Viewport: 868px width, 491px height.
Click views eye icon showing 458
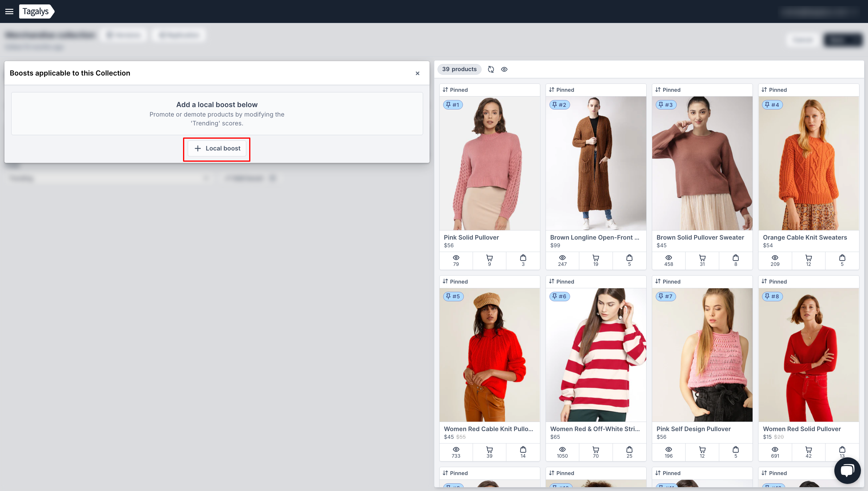pyautogui.click(x=668, y=258)
